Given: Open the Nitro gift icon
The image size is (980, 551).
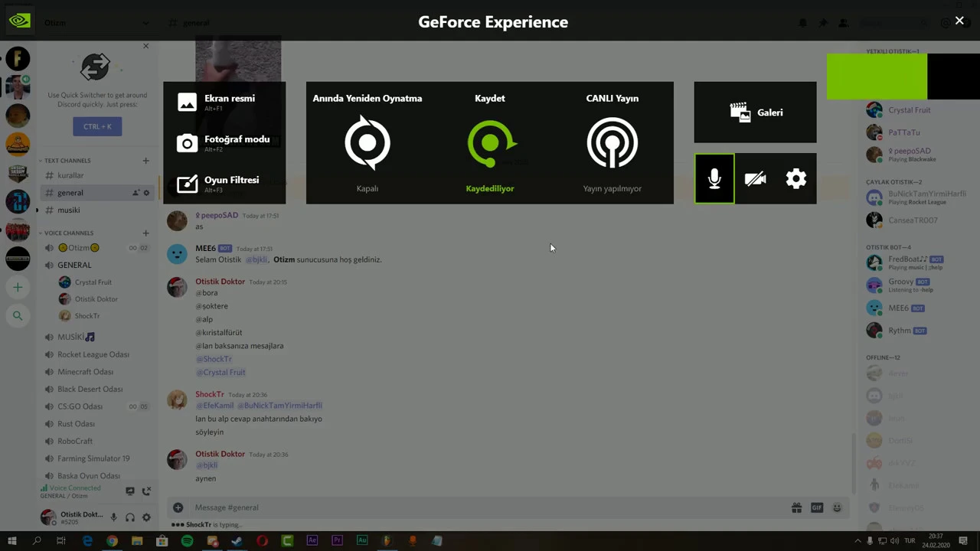Looking at the screenshot, I should coord(796,507).
